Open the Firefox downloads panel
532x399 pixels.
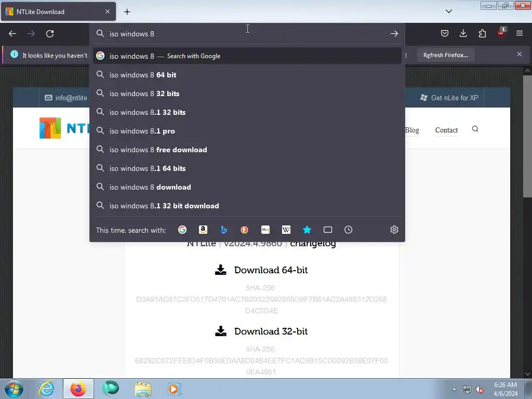click(463, 33)
